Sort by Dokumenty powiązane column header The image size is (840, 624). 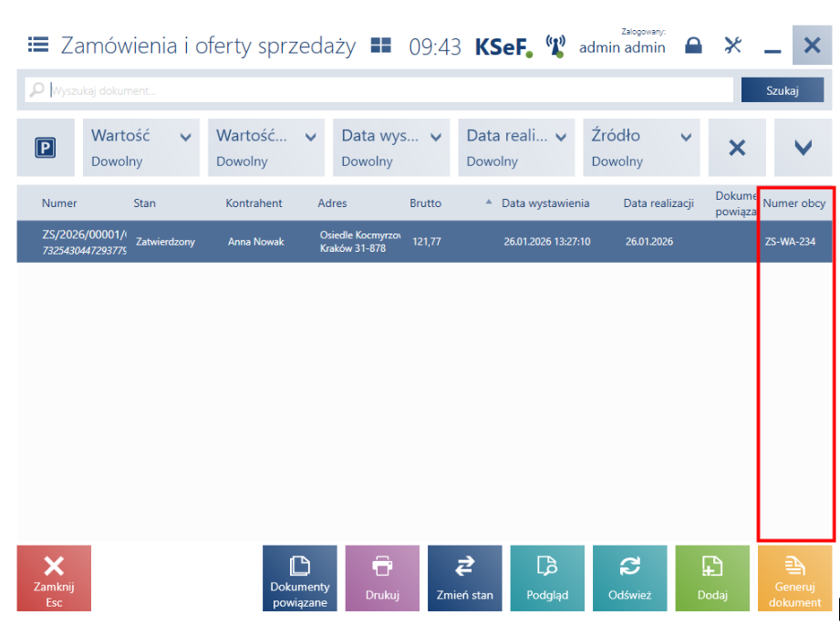[735, 203]
